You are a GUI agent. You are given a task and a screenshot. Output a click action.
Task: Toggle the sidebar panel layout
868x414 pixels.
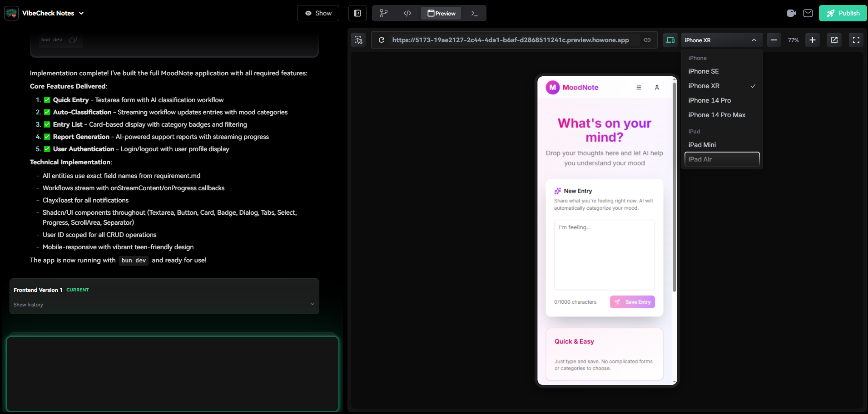pos(357,13)
